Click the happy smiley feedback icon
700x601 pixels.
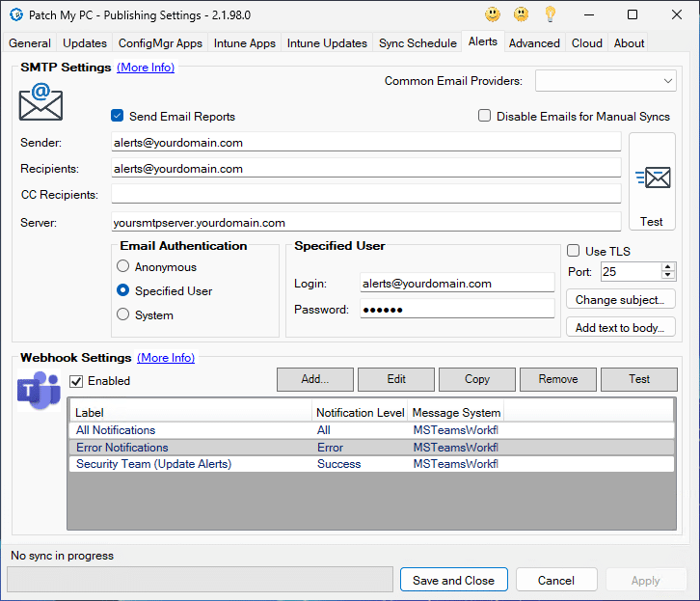click(493, 14)
